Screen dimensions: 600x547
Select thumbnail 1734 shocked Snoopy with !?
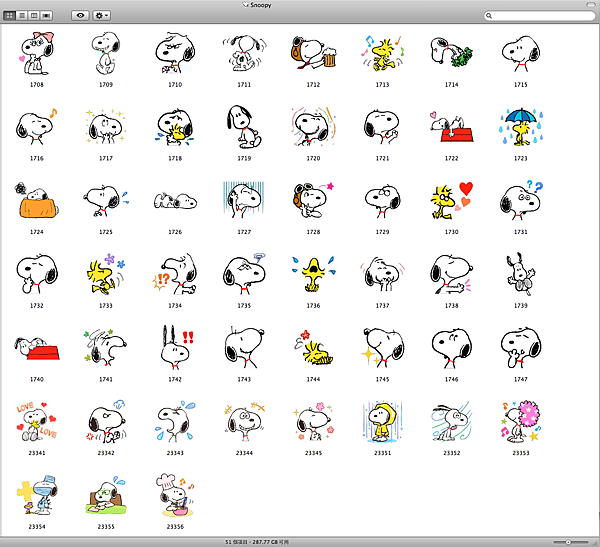coord(175,274)
